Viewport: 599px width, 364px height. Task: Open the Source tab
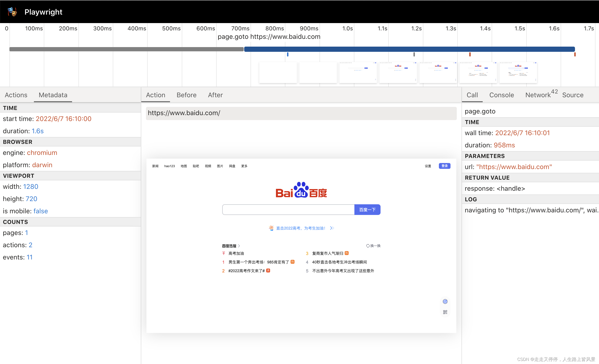tap(573, 95)
